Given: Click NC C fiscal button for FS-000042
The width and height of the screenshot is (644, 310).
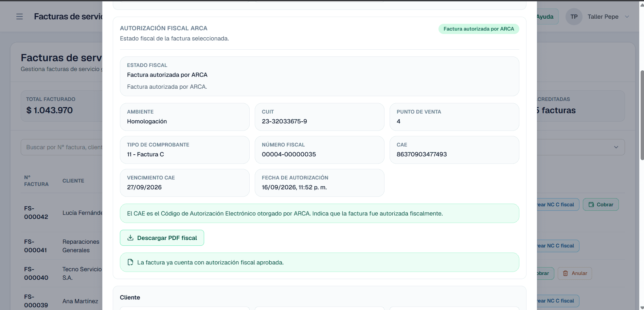Looking at the screenshot, I should [558, 205].
